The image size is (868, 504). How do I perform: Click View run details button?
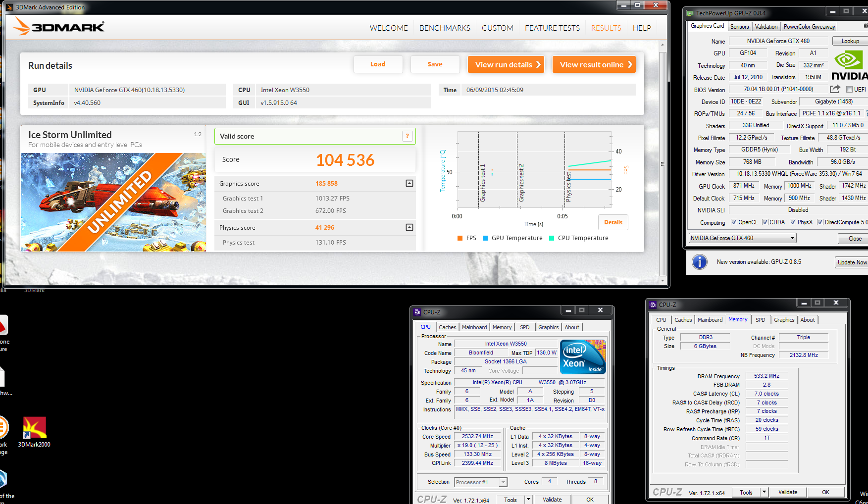pyautogui.click(x=506, y=64)
